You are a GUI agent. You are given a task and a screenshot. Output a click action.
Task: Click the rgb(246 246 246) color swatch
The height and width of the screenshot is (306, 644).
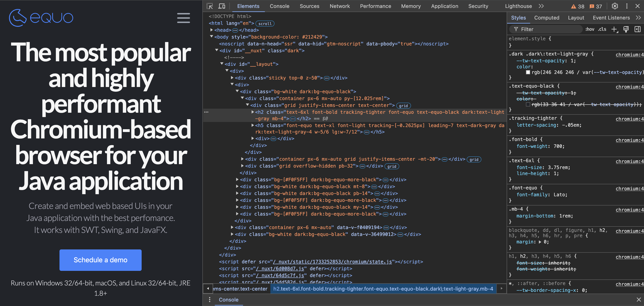point(528,72)
